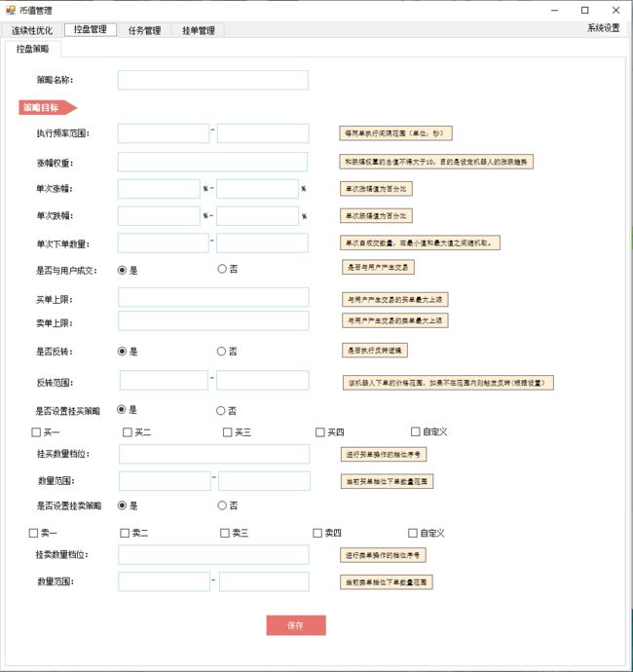Click the hint 当前卖单档位下单数量范围
The image size is (633, 672).
(x=387, y=582)
